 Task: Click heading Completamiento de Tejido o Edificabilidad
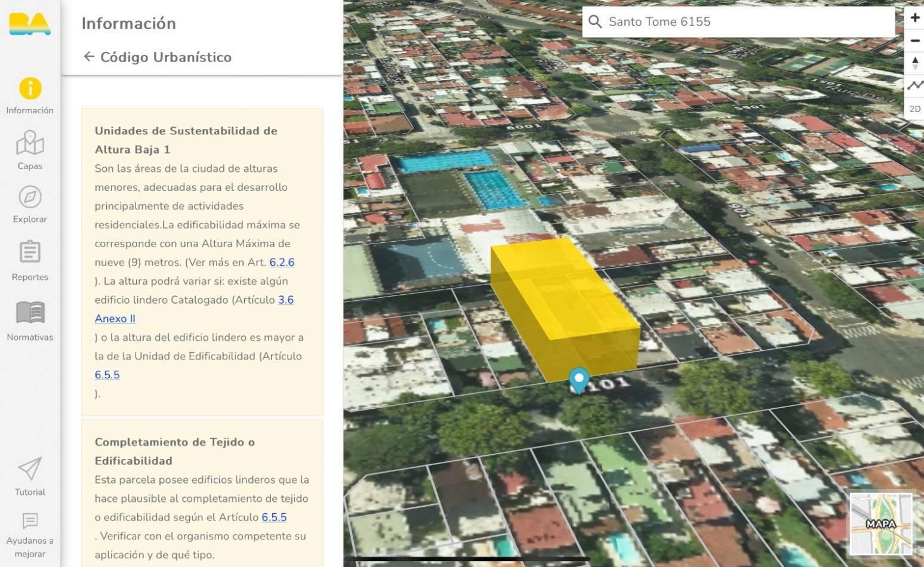pyautogui.click(x=175, y=451)
